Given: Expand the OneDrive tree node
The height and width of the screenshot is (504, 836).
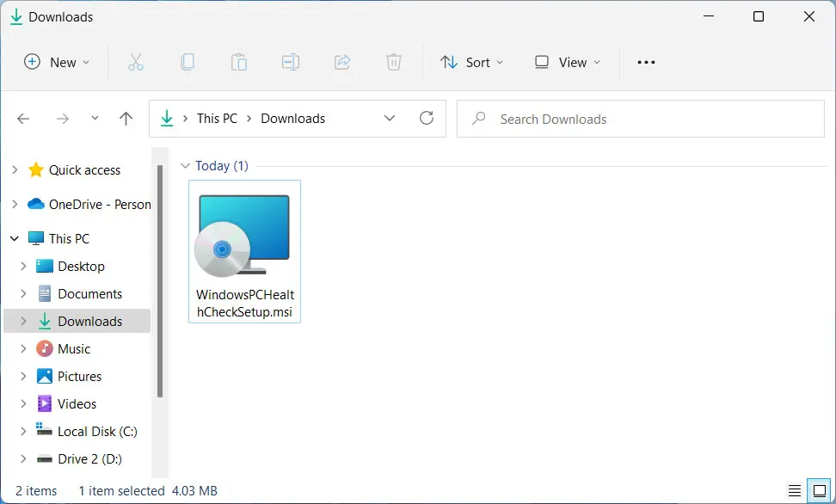Looking at the screenshot, I should [15, 205].
